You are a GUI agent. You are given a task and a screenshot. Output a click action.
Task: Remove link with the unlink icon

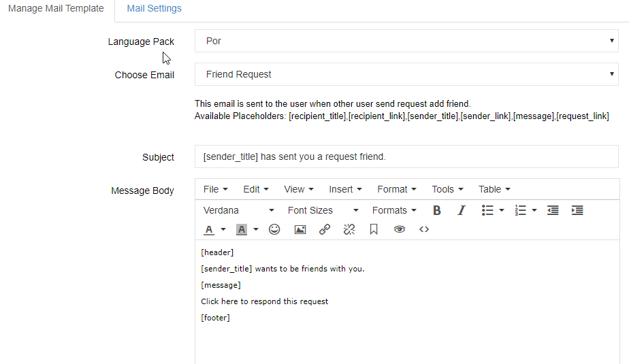349,229
